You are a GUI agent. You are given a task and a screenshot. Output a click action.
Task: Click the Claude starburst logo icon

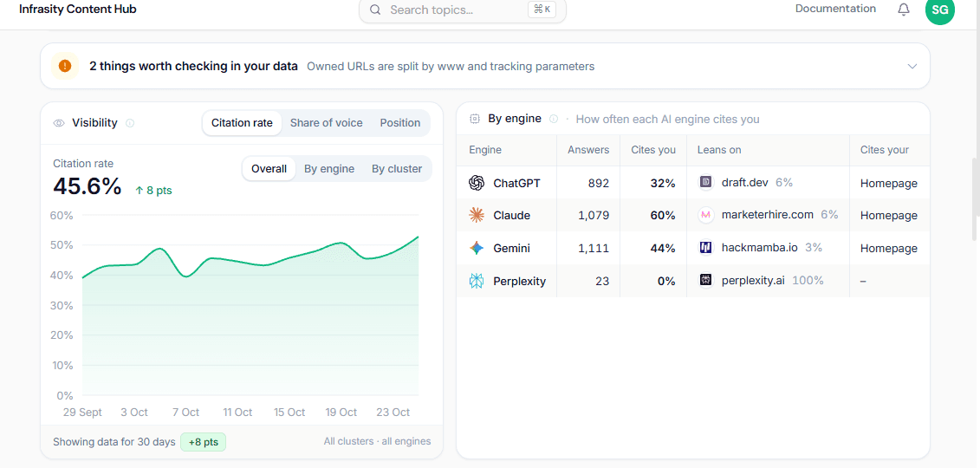tap(477, 215)
